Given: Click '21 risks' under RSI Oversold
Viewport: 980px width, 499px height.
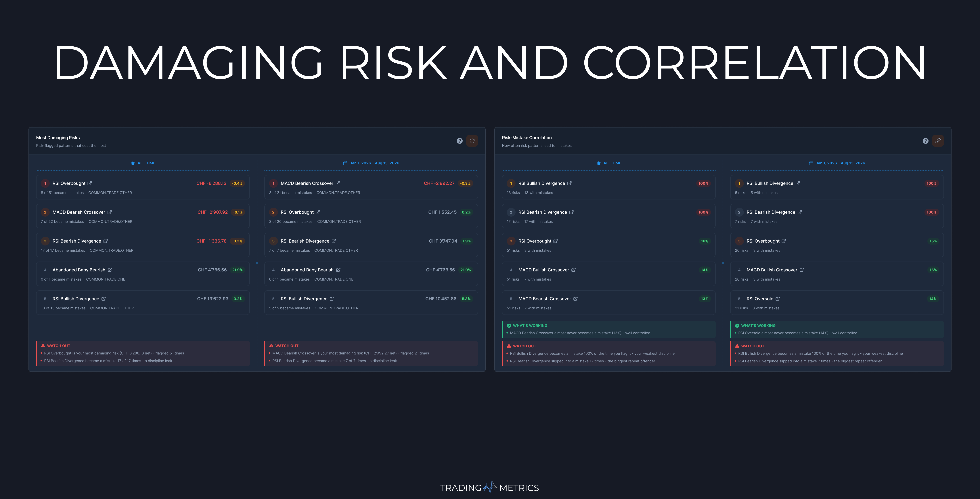Looking at the screenshot, I should point(741,308).
